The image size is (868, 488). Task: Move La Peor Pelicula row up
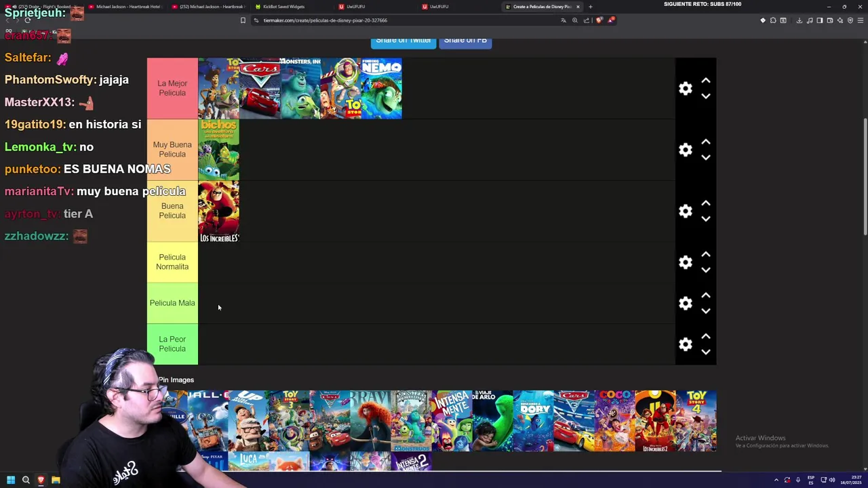coord(706,336)
